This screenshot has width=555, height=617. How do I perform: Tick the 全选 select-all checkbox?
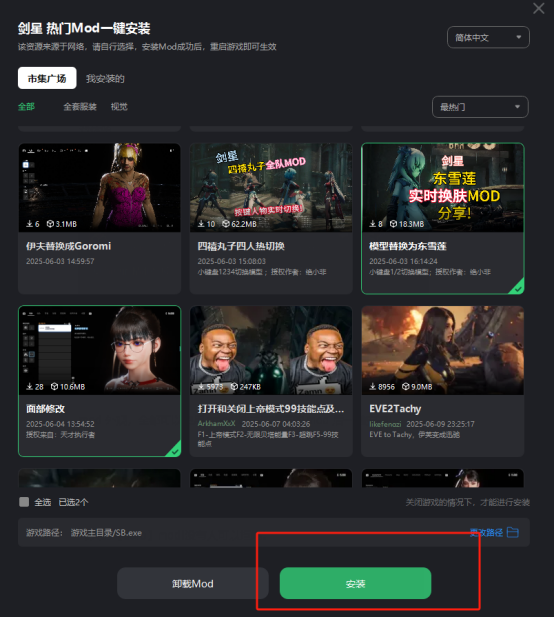[24, 502]
